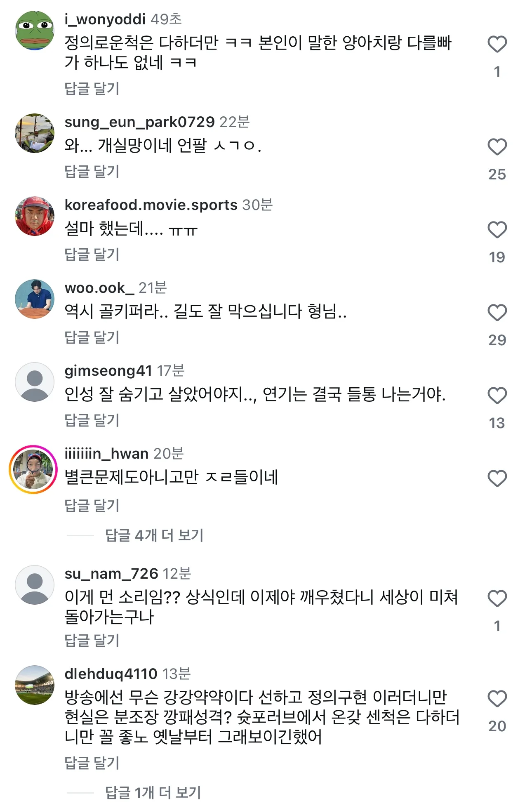Tap 답글 달기 under dlehduq4110's comment

pyautogui.click(x=92, y=763)
